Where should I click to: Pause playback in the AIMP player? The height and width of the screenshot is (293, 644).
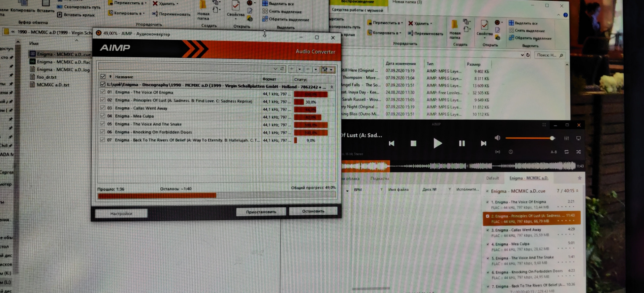(x=462, y=143)
